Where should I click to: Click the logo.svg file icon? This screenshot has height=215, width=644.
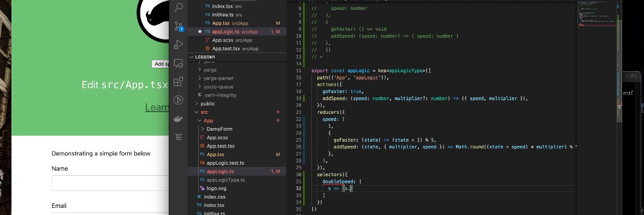point(202,188)
